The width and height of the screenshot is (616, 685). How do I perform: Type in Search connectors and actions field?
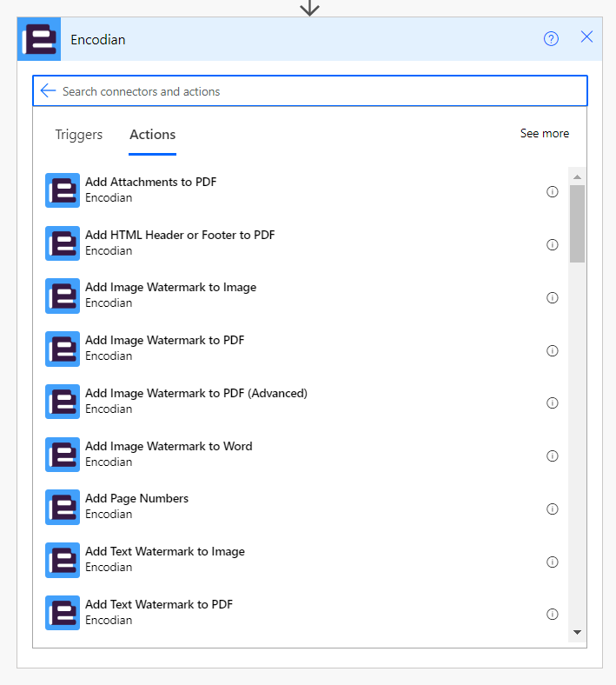[x=313, y=91]
